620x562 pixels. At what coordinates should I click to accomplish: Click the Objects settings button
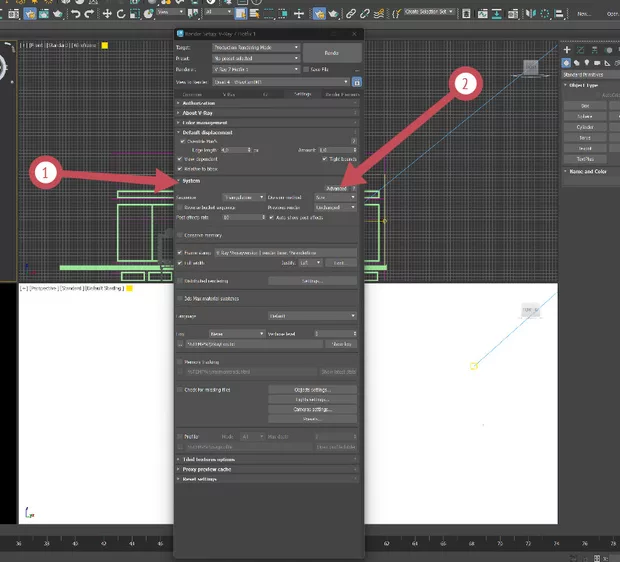[x=313, y=389]
